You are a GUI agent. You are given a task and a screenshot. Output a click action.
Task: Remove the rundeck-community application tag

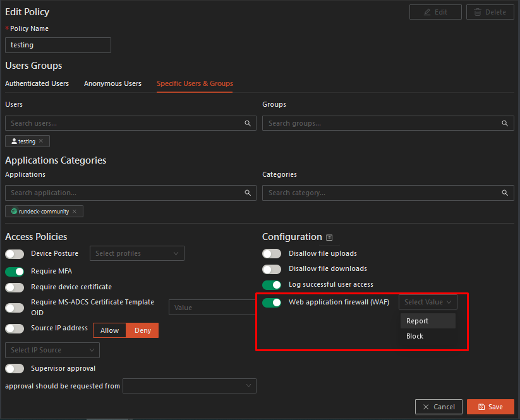click(x=75, y=212)
